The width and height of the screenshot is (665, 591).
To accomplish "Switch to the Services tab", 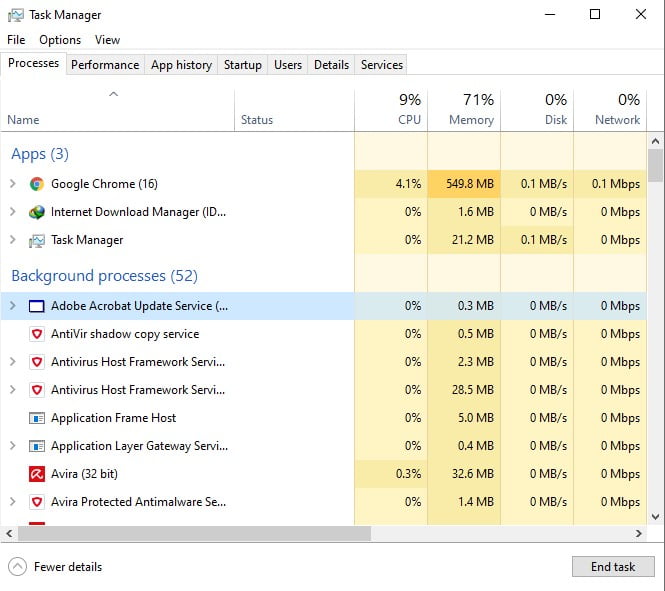I will [x=382, y=65].
